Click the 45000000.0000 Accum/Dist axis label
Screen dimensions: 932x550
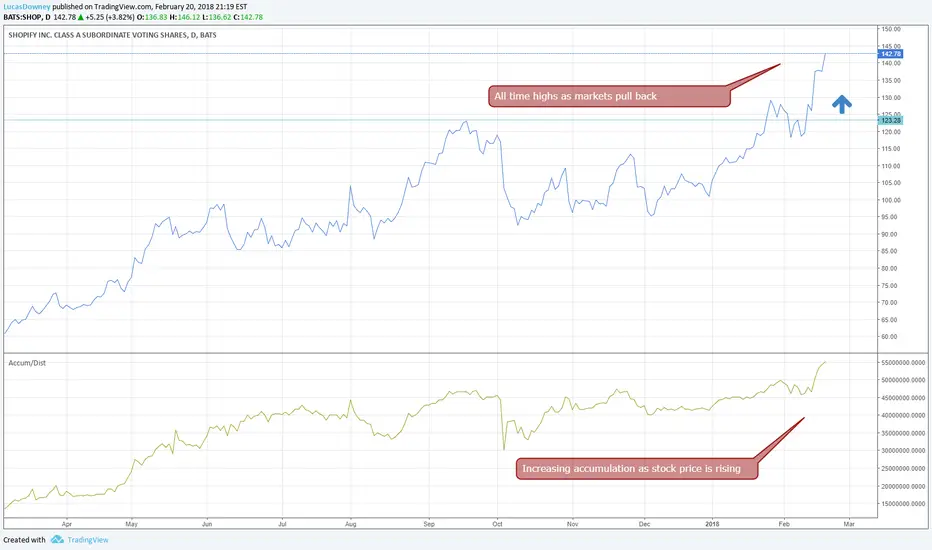pyautogui.click(x=903, y=398)
